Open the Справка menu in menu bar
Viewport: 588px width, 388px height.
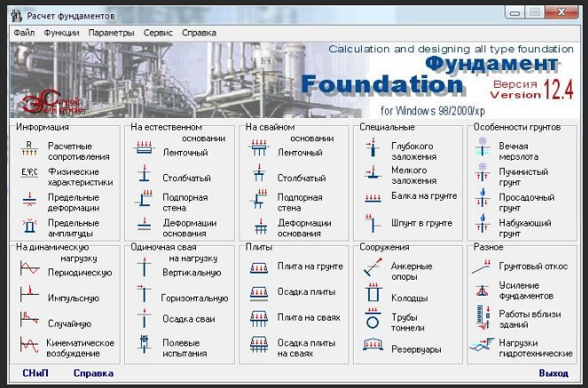click(x=199, y=33)
